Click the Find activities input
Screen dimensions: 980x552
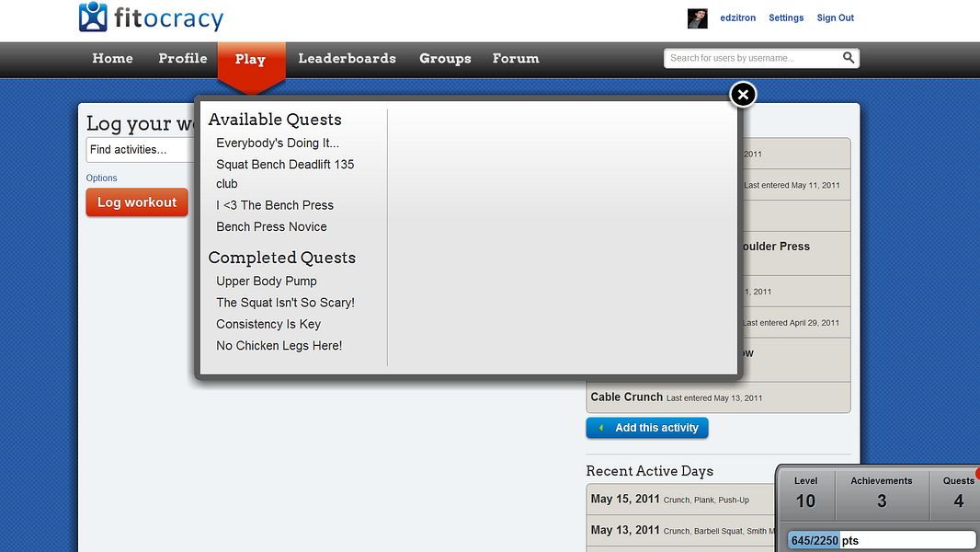[x=141, y=150]
